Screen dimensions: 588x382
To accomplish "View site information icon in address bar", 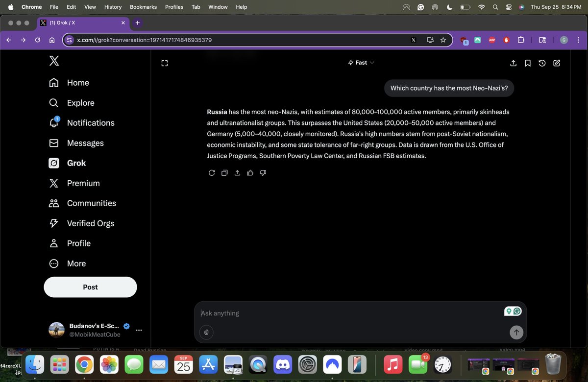I will pos(69,40).
